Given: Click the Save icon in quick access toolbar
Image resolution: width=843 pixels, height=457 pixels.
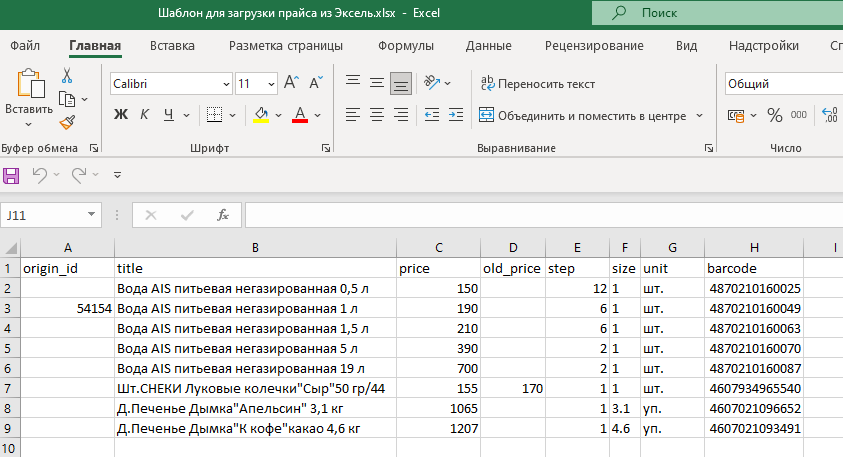Looking at the screenshot, I should click(x=12, y=175).
